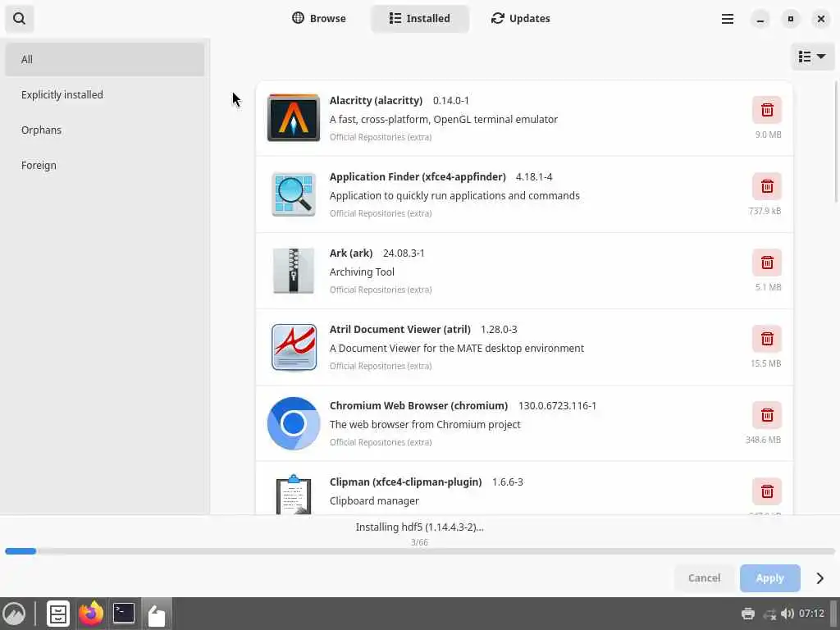Open the taskbar application launcher menu
This screenshot has width=840, height=630.
pyautogui.click(x=15, y=614)
